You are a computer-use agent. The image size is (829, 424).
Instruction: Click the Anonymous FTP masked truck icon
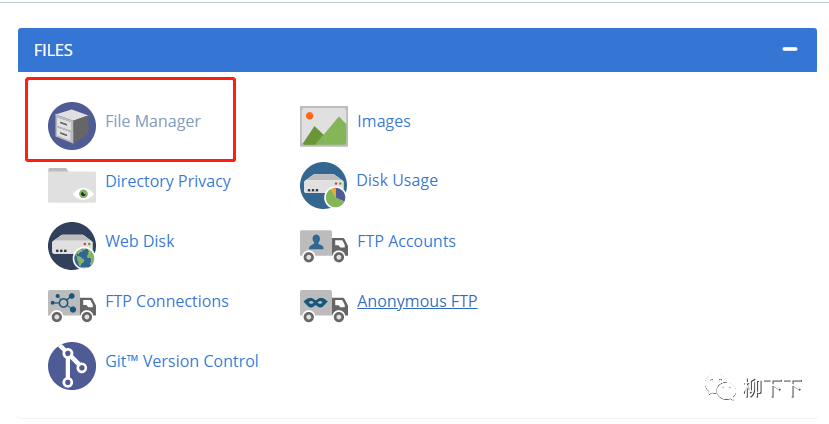click(324, 305)
